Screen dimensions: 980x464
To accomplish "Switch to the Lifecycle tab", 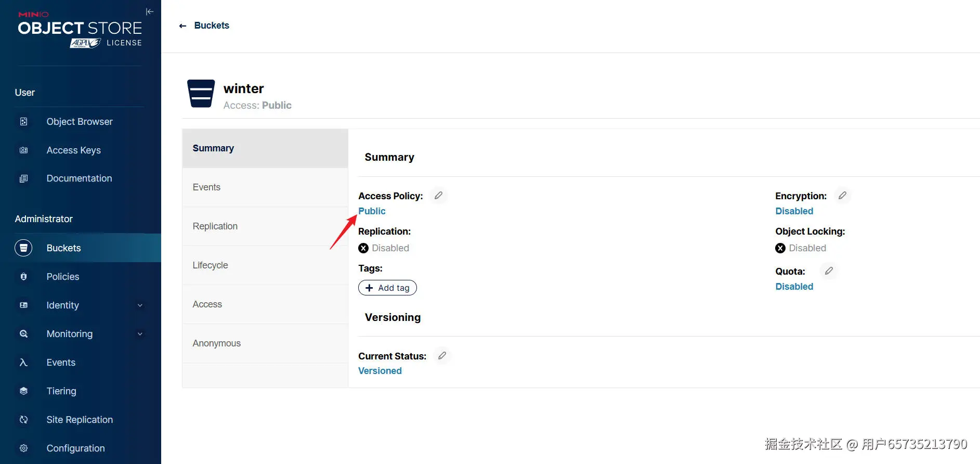I will [x=211, y=265].
